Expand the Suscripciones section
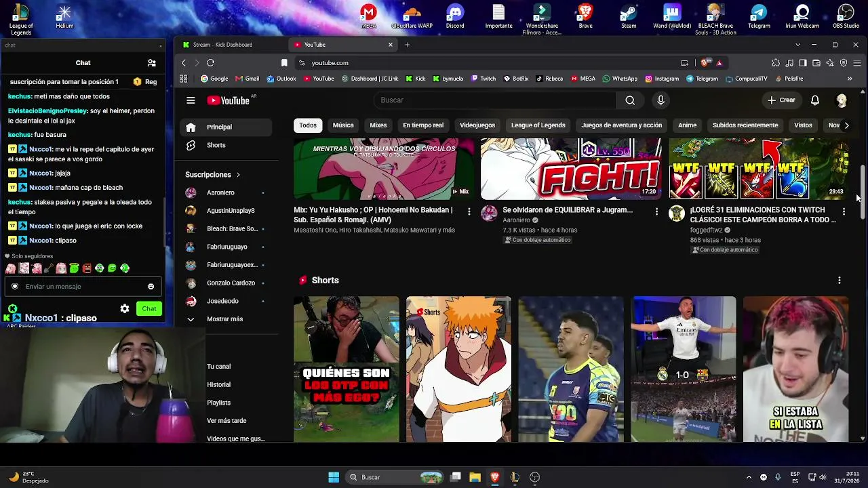Viewport: 868px width, 488px height. click(x=213, y=175)
